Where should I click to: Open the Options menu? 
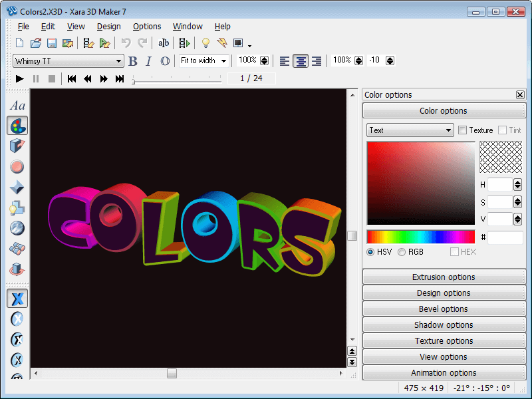point(147,27)
